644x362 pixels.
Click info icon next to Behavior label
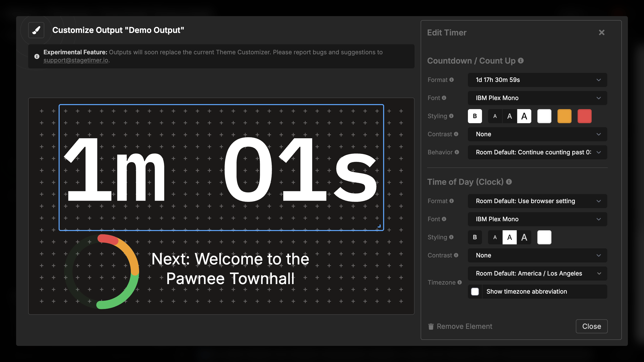click(457, 152)
